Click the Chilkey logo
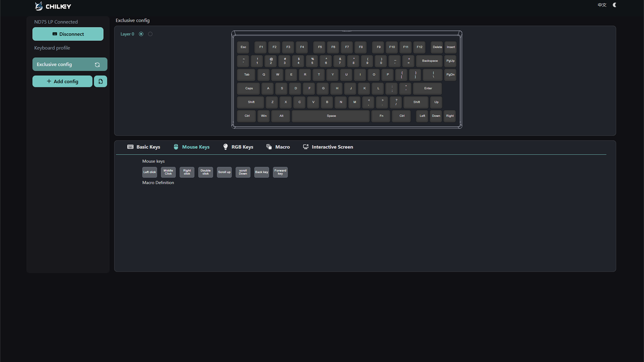644x362 pixels. point(53,6)
